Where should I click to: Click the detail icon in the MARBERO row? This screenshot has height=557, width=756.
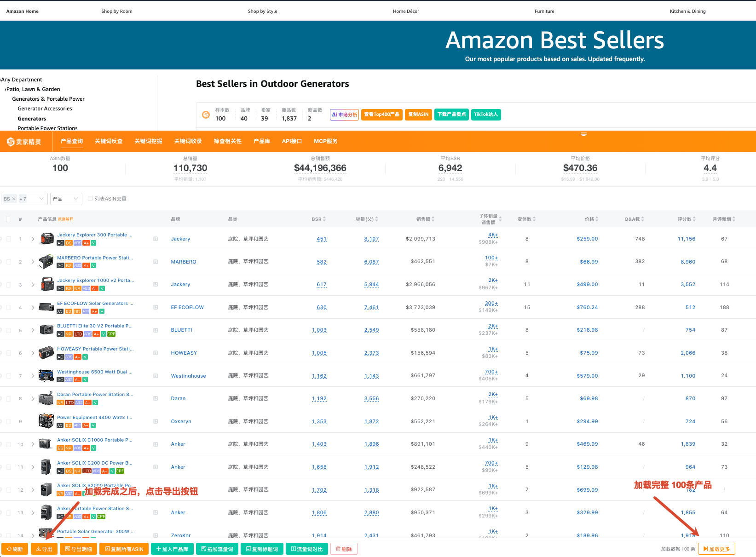pyautogui.click(x=156, y=262)
